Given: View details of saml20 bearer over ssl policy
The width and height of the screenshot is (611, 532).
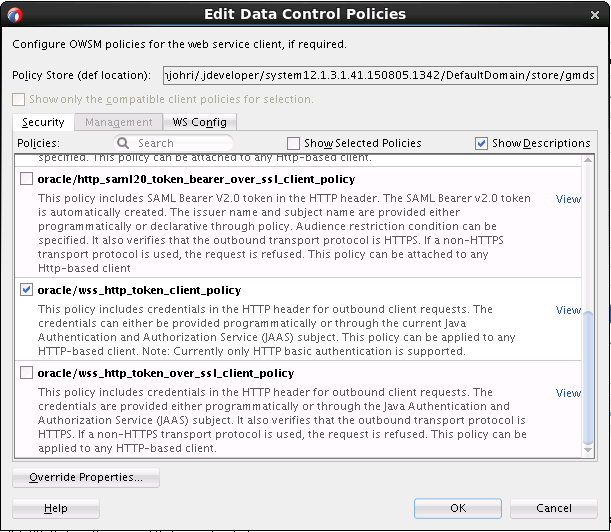Looking at the screenshot, I should pyautogui.click(x=568, y=199).
